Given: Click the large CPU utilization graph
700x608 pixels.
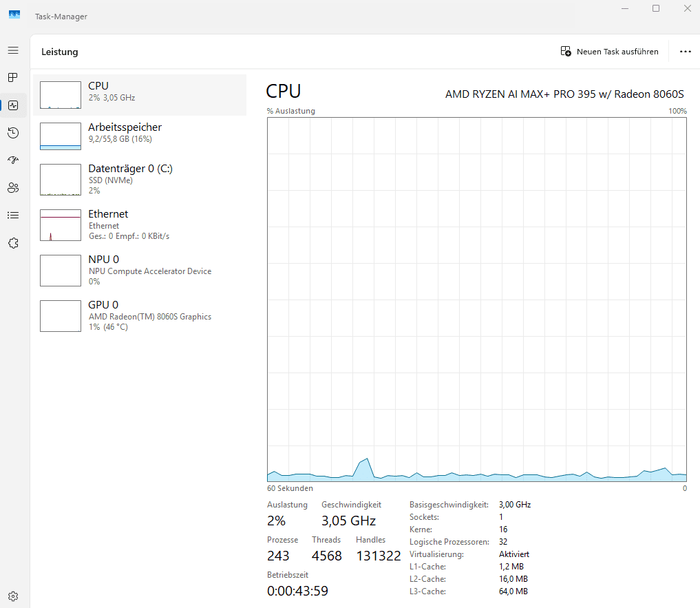Looking at the screenshot, I should tap(477, 300).
